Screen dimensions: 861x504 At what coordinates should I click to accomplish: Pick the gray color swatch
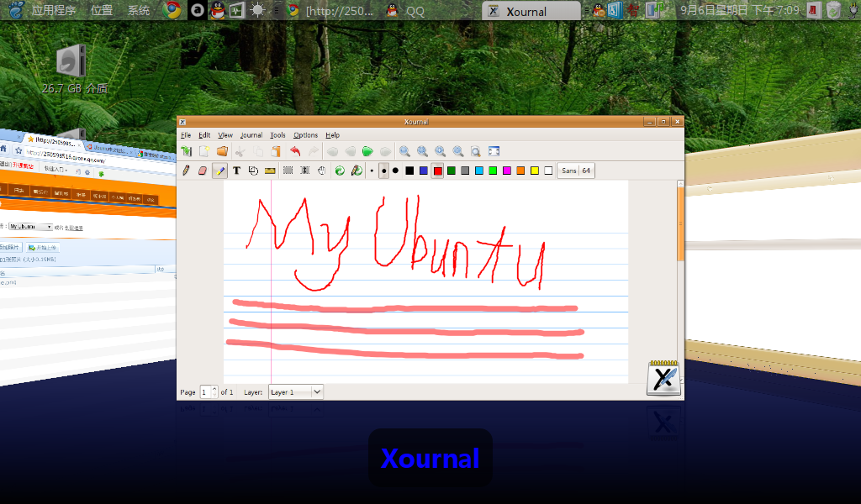point(465,171)
